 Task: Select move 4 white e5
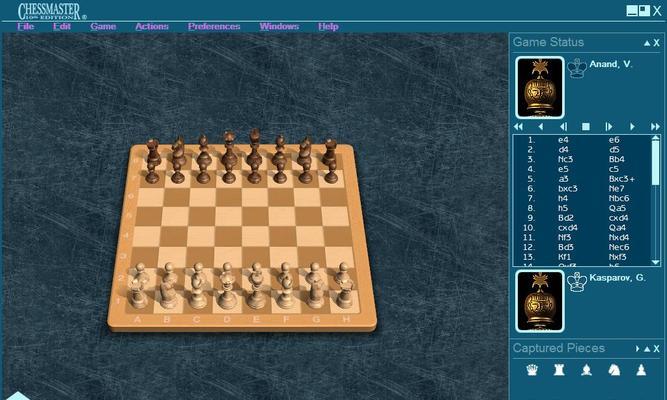[563, 169]
